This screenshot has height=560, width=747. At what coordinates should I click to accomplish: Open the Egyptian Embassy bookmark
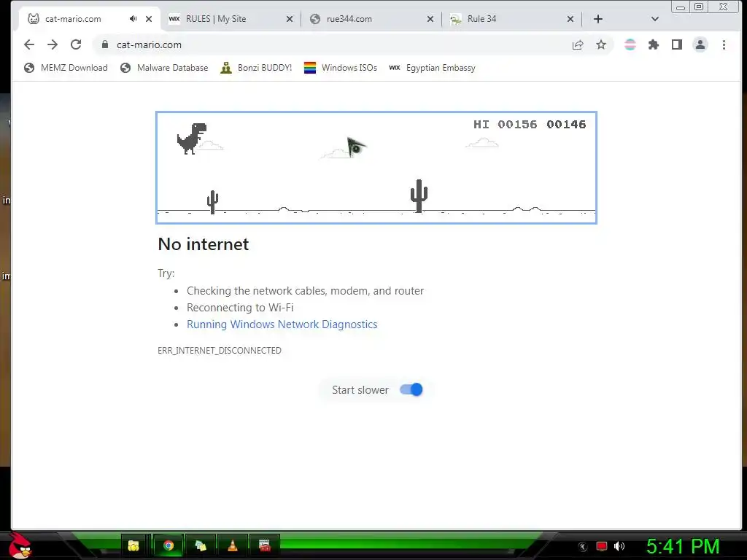click(x=432, y=68)
